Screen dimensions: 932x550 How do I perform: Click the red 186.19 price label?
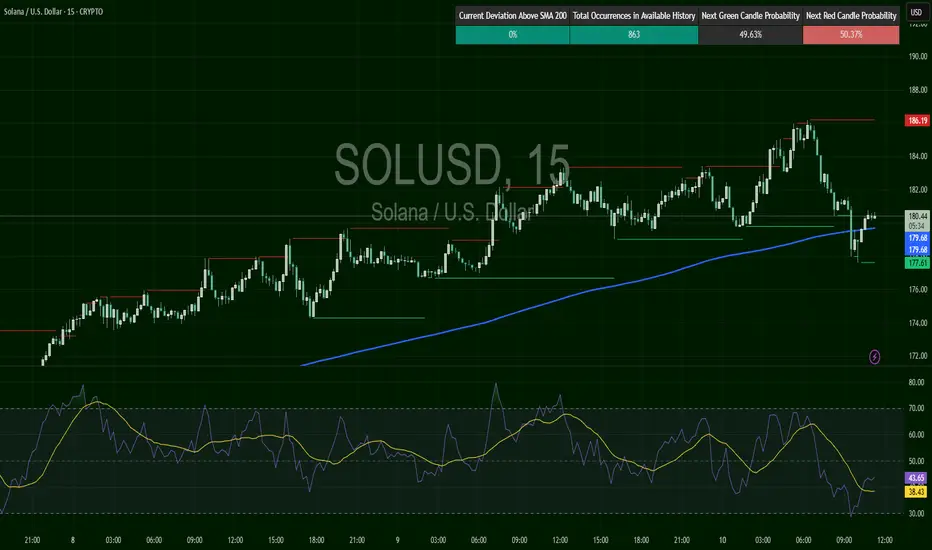[x=917, y=121]
